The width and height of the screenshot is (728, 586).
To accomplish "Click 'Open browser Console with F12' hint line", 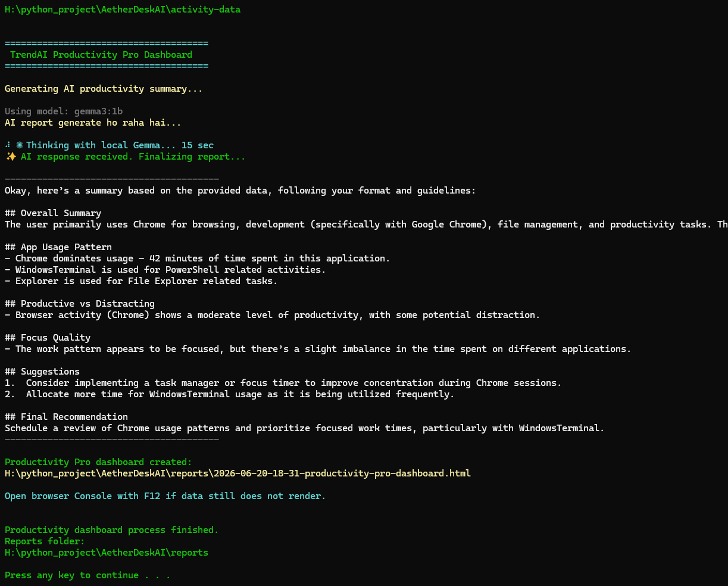I will point(165,496).
